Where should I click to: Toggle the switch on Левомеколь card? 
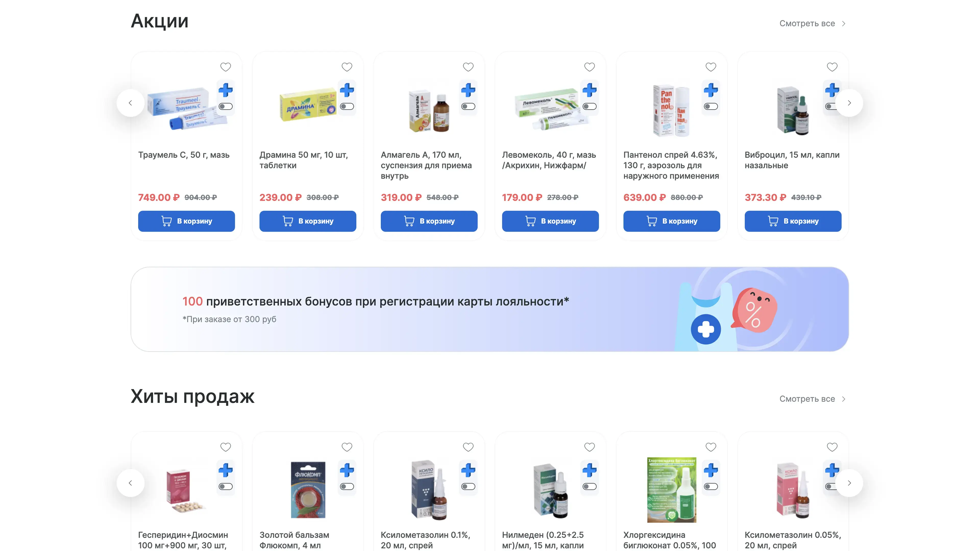[590, 106]
